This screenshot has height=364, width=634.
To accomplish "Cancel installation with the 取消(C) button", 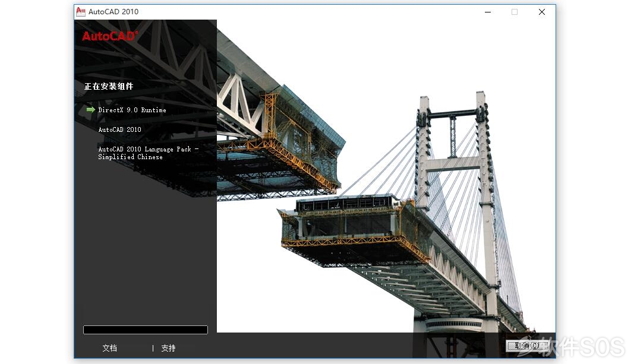I will pos(527,346).
